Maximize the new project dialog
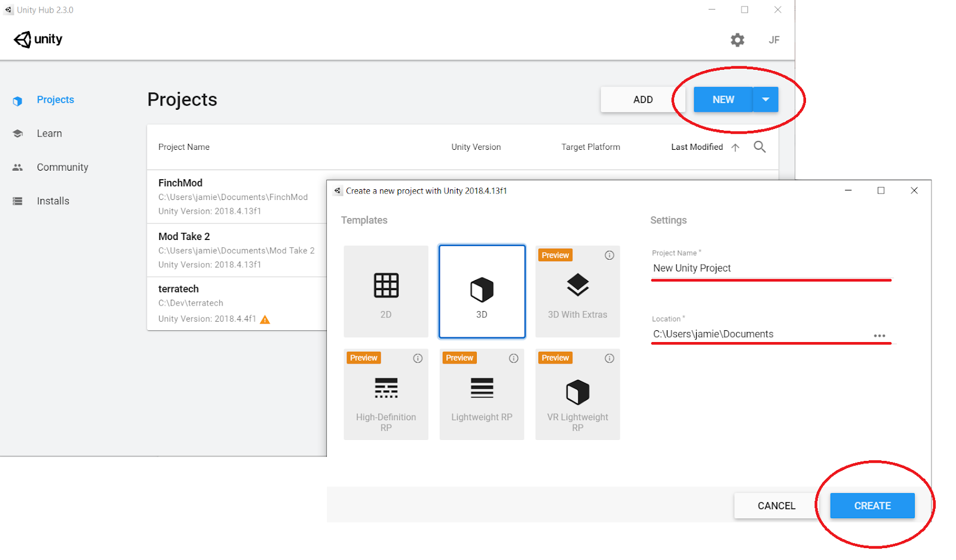This screenshot has width=956, height=560. pyautogui.click(x=881, y=190)
